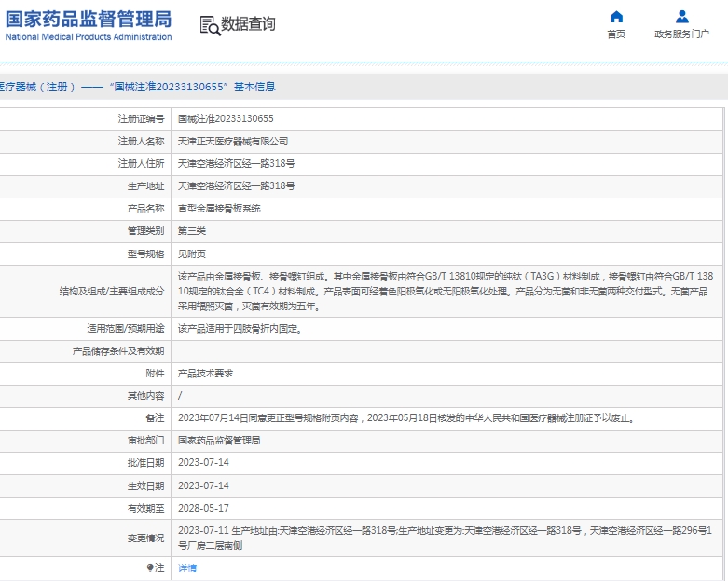Open the 政务服务门户 user icon

pyautogui.click(x=682, y=17)
